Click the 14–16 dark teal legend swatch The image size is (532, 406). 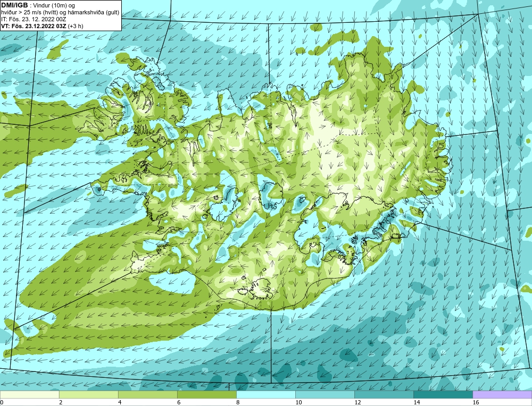click(x=443, y=395)
